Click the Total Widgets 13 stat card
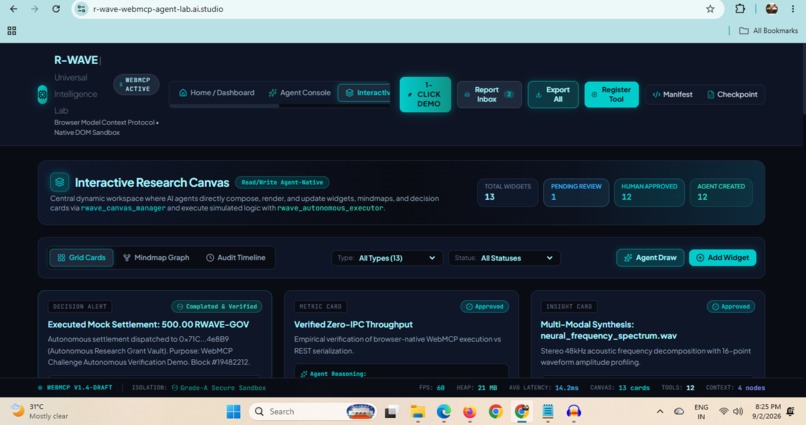The height and width of the screenshot is (425, 806). tap(507, 192)
